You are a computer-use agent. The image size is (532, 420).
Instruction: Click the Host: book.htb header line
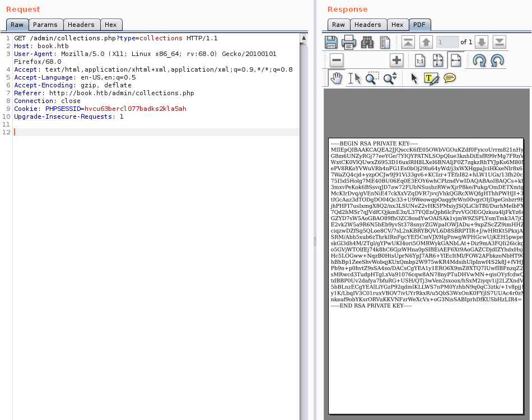[x=41, y=46]
